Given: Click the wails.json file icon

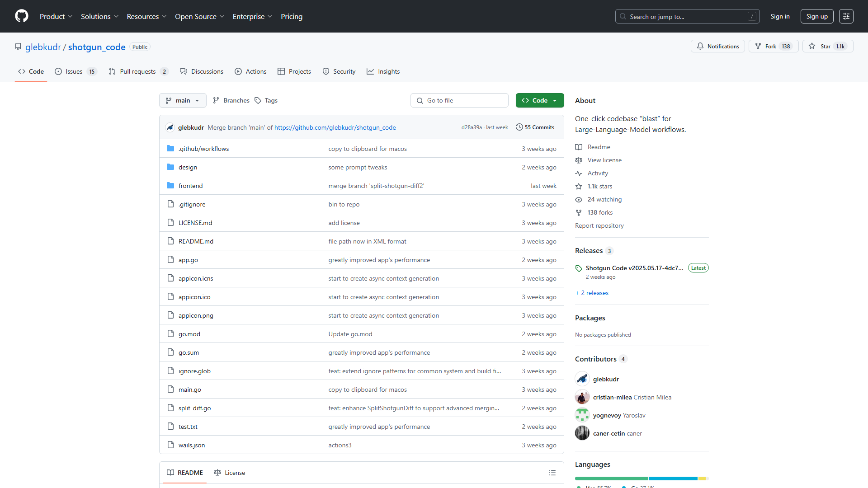Looking at the screenshot, I should 170,445.
